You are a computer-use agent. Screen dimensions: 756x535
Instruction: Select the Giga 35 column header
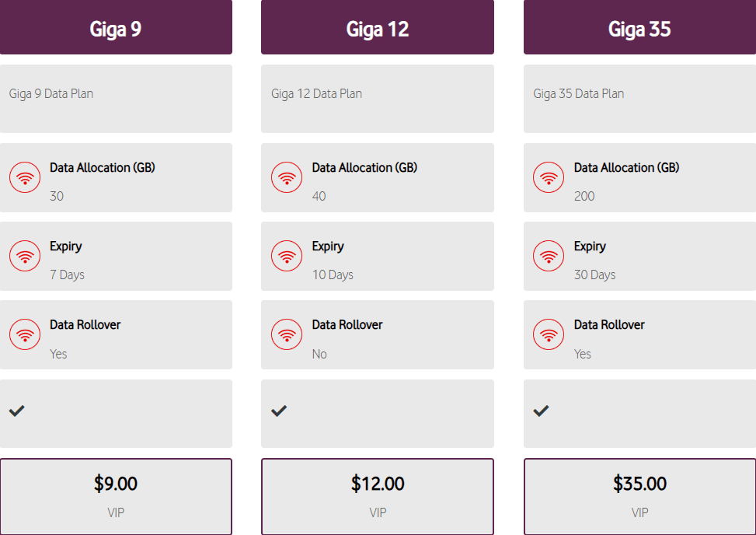coord(639,27)
